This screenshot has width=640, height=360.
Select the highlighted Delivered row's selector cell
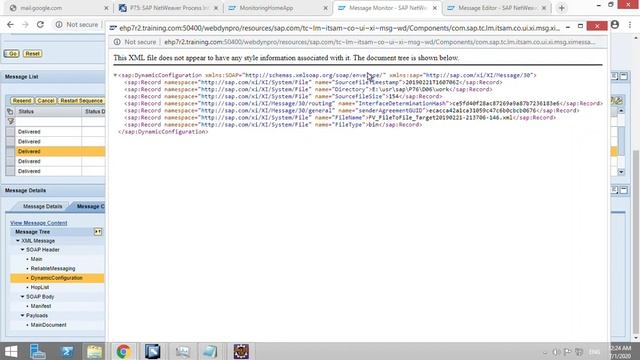[10, 151]
